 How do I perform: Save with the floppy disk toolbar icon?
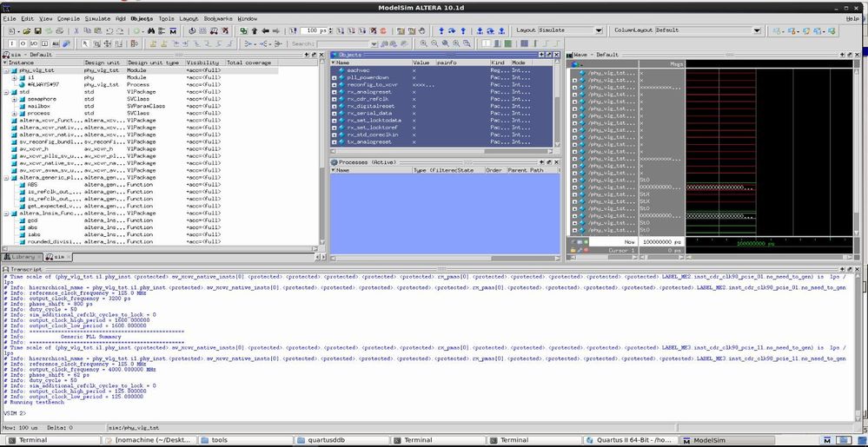tap(37, 31)
